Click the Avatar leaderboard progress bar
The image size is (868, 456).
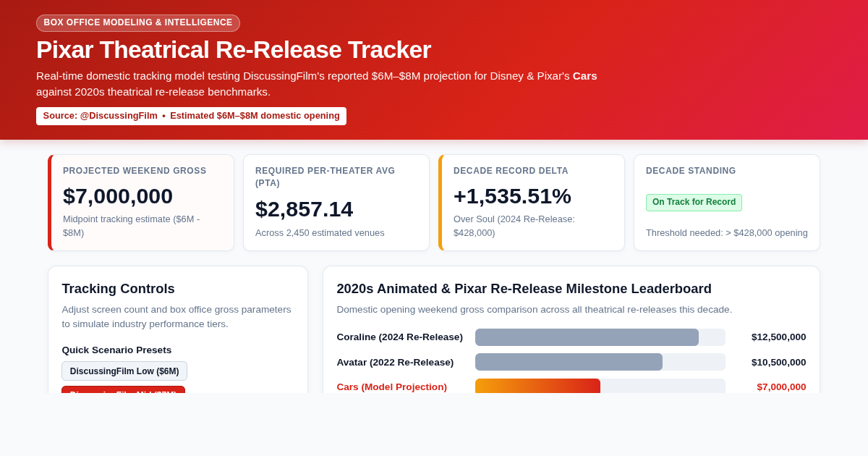coord(600,362)
